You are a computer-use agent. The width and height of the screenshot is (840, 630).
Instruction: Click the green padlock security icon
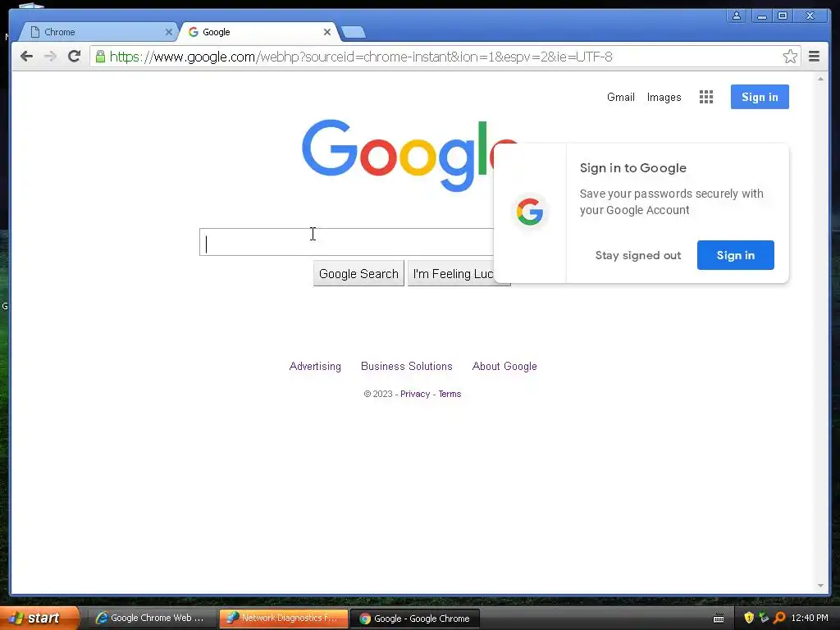(100, 57)
